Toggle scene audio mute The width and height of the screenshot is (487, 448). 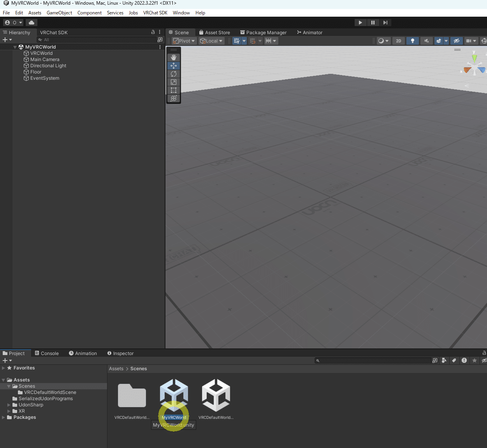pyautogui.click(x=427, y=41)
